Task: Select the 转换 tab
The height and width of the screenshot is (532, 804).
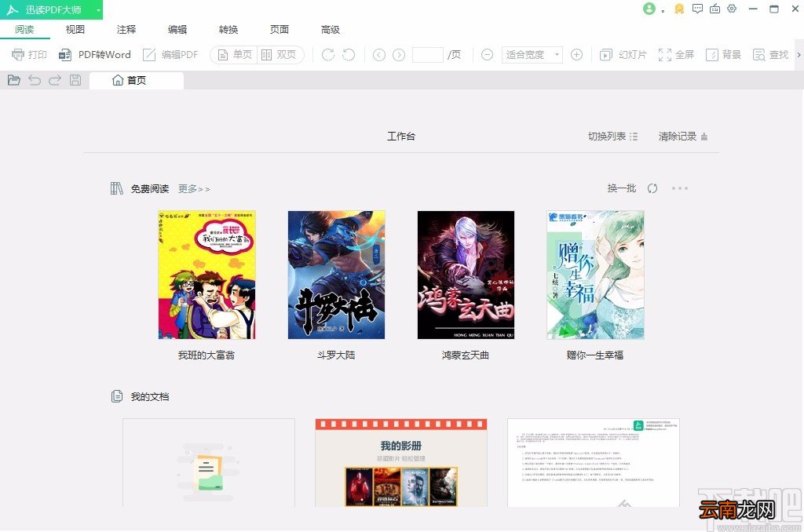Action: (x=228, y=30)
